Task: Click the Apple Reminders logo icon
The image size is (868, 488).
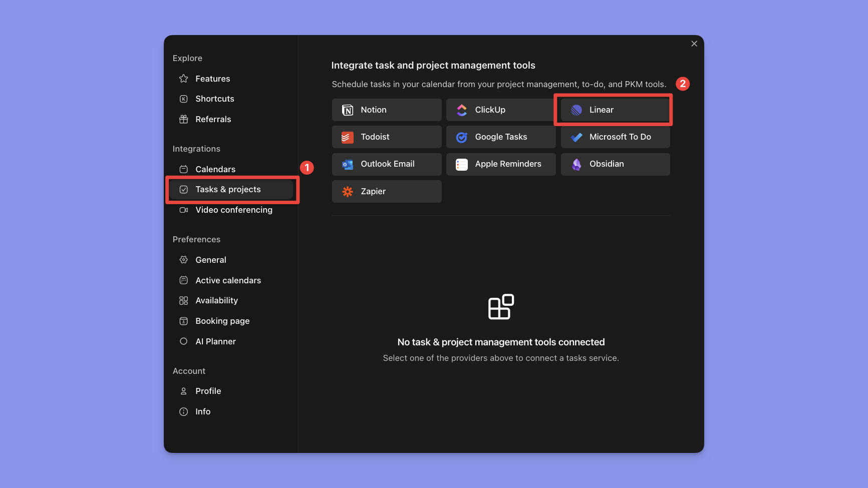Action: pos(462,164)
